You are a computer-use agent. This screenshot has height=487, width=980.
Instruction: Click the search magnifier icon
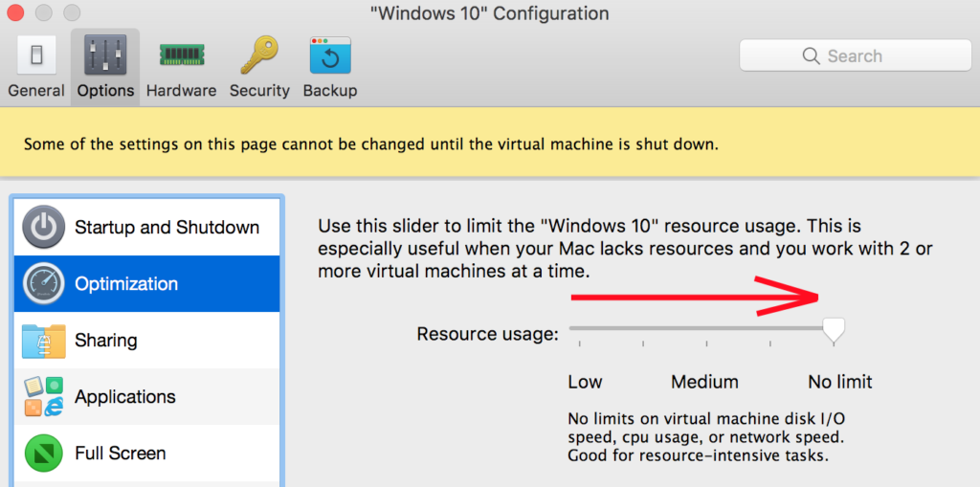click(x=811, y=55)
